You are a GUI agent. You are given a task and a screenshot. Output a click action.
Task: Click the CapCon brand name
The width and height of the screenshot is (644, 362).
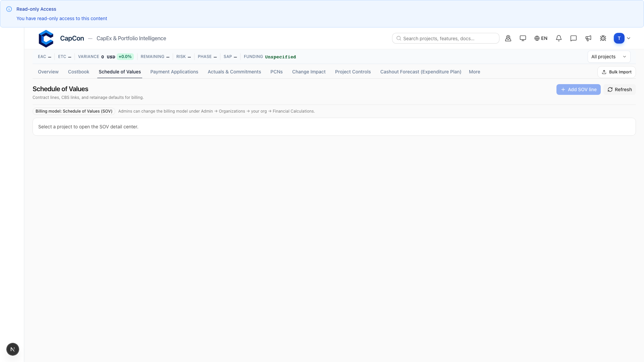[72, 38]
